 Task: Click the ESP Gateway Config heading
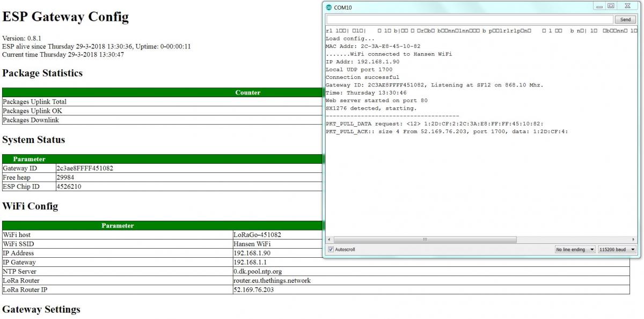tap(65, 17)
